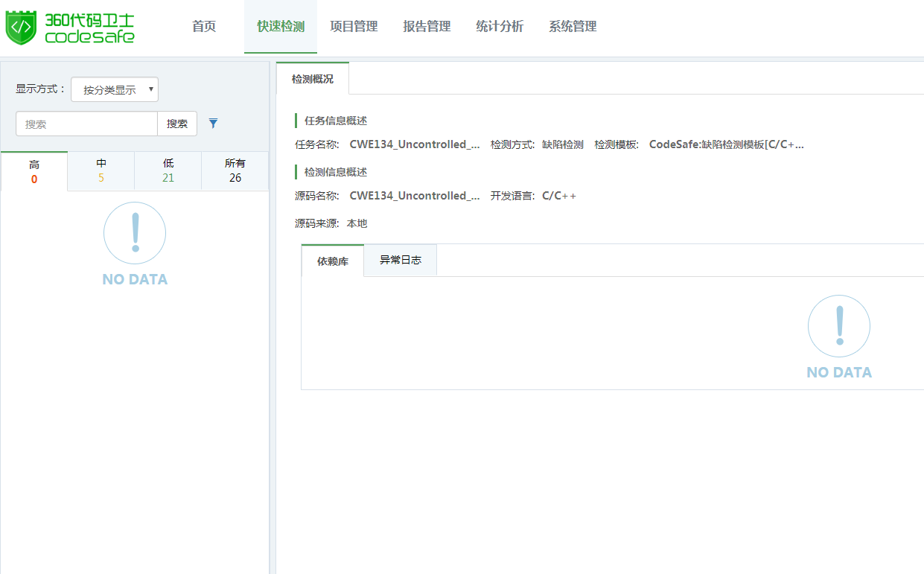The width and height of the screenshot is (924, 574).
Task: Open the 系统管理 system management menu
Action: click(x=573, y=27)
